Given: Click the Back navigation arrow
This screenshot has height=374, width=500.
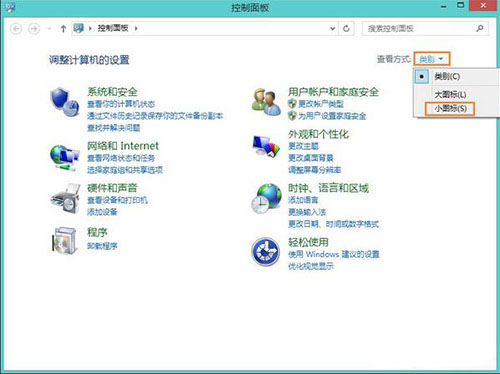Looking at the screenshot, I should pos(16,29).
